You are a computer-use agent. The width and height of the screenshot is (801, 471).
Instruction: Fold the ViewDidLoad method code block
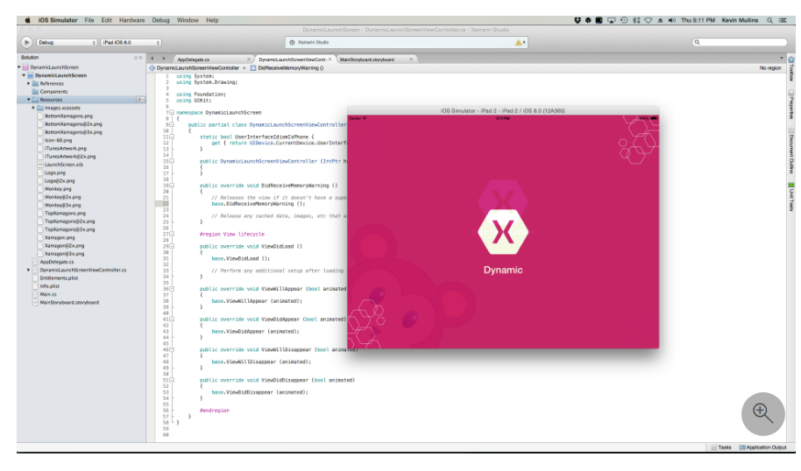click(x=170, y=245)
